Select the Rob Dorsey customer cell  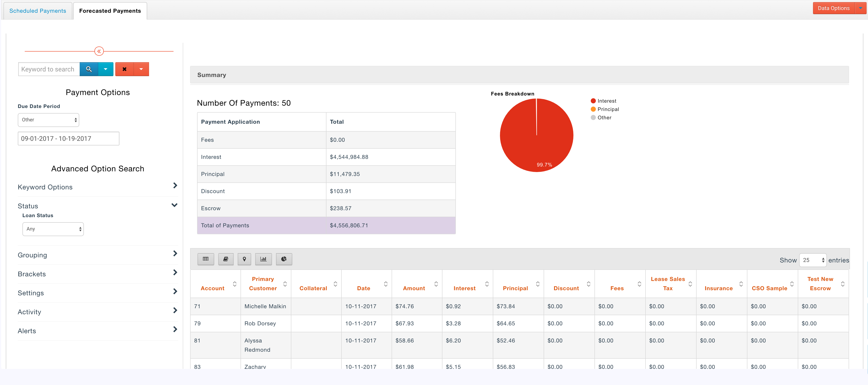pyautogui.click(x=265, y=323)
